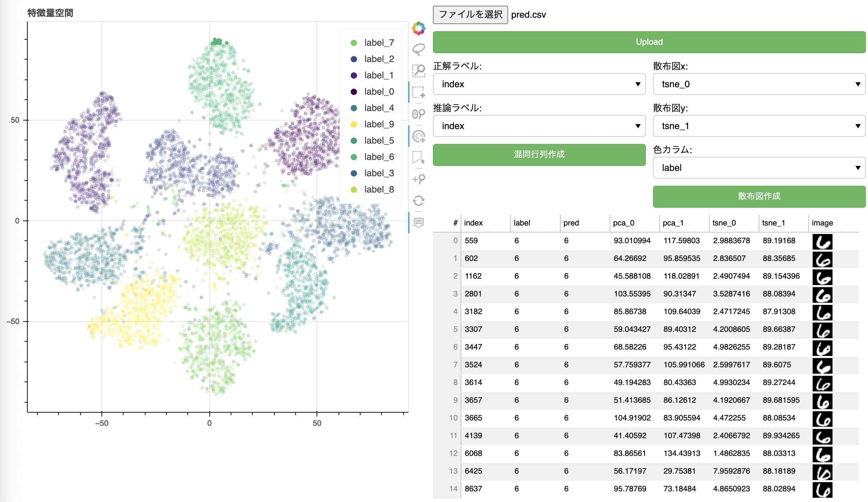Screen dimensions: 868x502
Task: Toggle the Tap selection tool
Action: [419, 136]
